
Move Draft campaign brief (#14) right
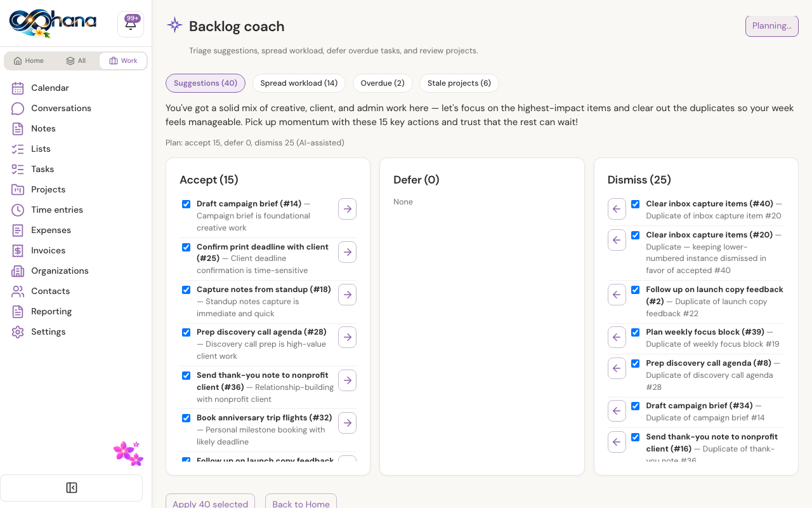click(347, 209)
